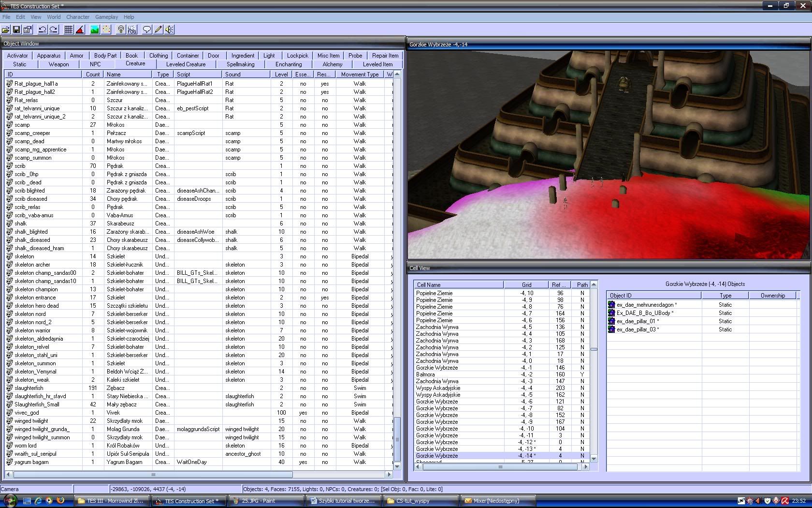
Task: Click Object Window horizontal scrollbar thumb
Action: (x=153, y=475)
